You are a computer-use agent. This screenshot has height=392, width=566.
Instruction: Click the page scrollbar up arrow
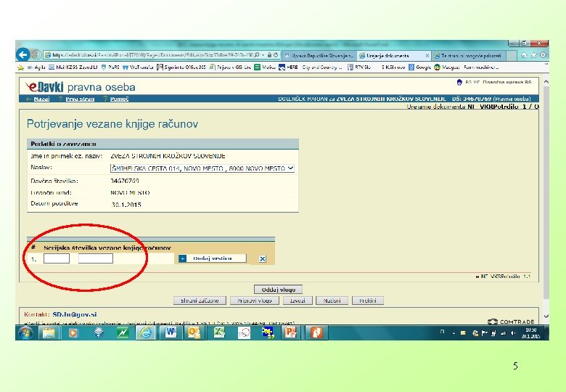click(546, 82)
